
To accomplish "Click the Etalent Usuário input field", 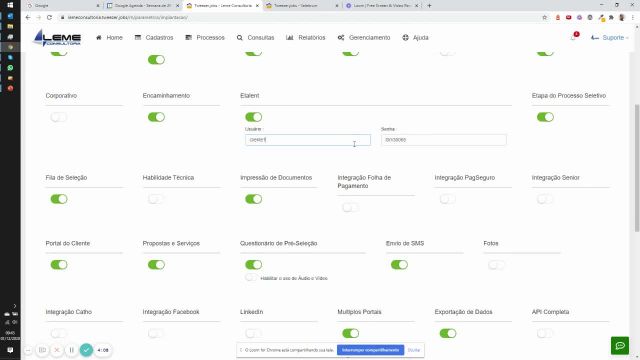I will [308, 140].
